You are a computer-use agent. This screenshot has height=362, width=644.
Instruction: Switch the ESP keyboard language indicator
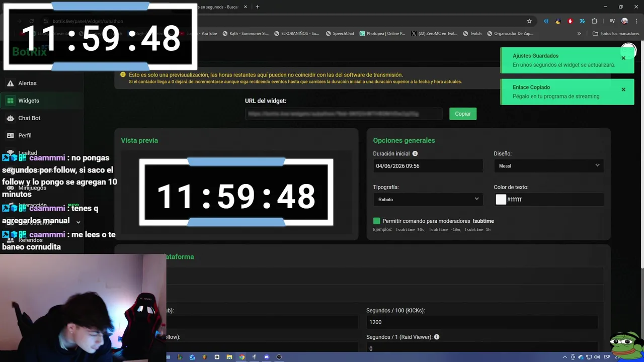click(x=607, y=357)
